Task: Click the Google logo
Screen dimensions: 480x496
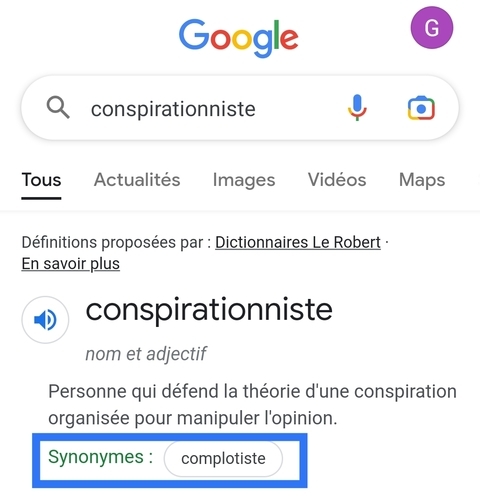Action: tap(239, 38)
